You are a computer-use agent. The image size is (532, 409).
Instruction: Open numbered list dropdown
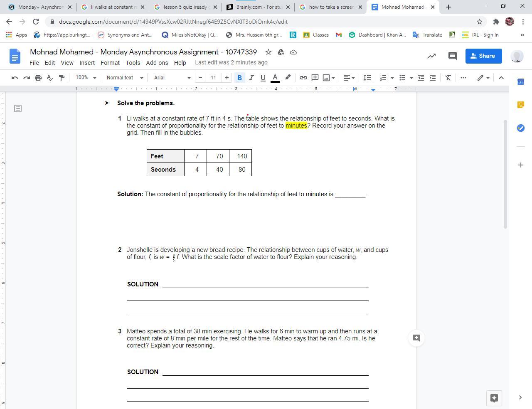click(387, 78)
